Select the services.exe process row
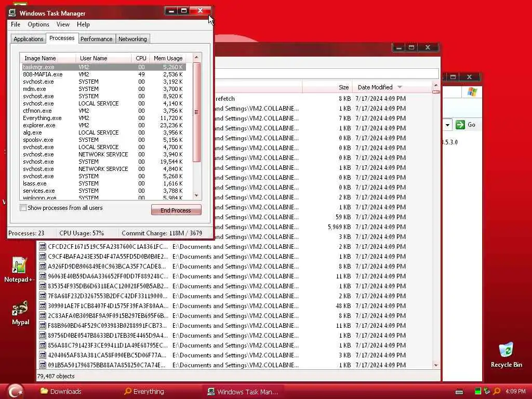The height and width of the screenshot is (399, 532). 104,191
